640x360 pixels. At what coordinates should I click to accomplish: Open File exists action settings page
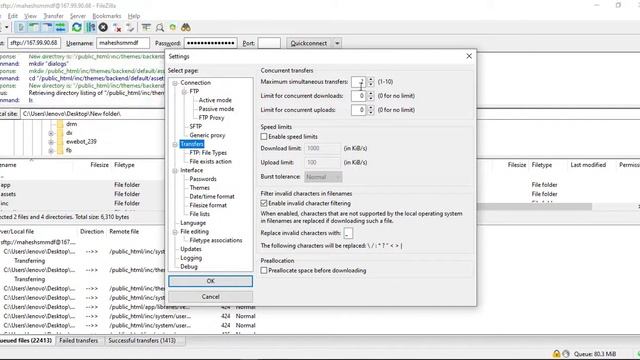coord(210,162)
